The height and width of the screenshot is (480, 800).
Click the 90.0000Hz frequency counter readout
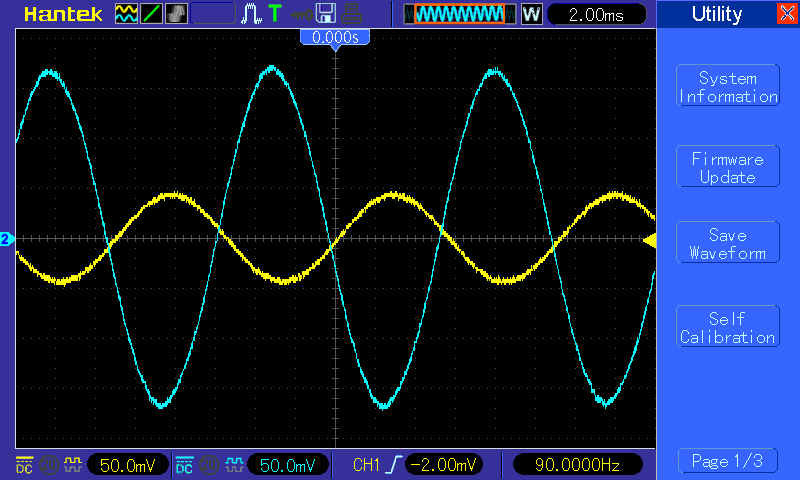(578, 465)
